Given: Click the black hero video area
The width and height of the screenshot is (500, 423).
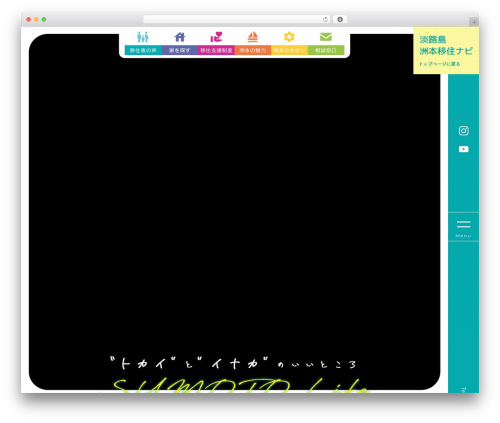Looking at the screenshot, I should pos(234,212).
